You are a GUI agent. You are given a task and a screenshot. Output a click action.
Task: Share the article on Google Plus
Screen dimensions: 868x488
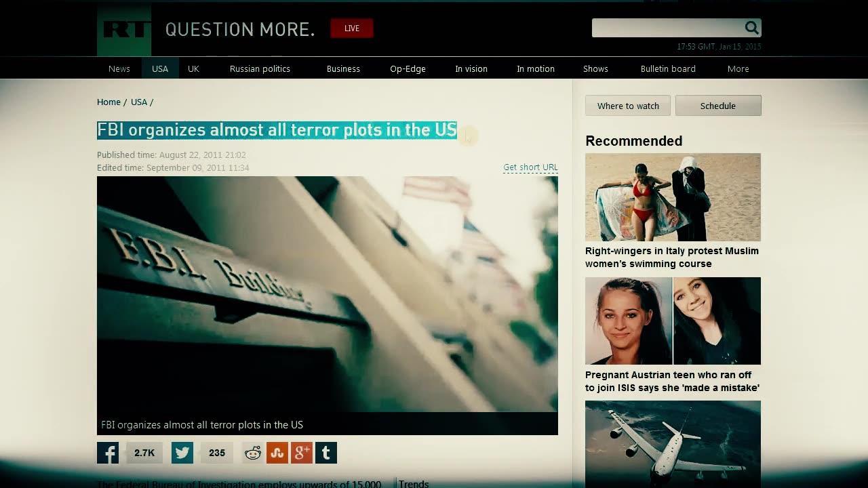(302, 453)
